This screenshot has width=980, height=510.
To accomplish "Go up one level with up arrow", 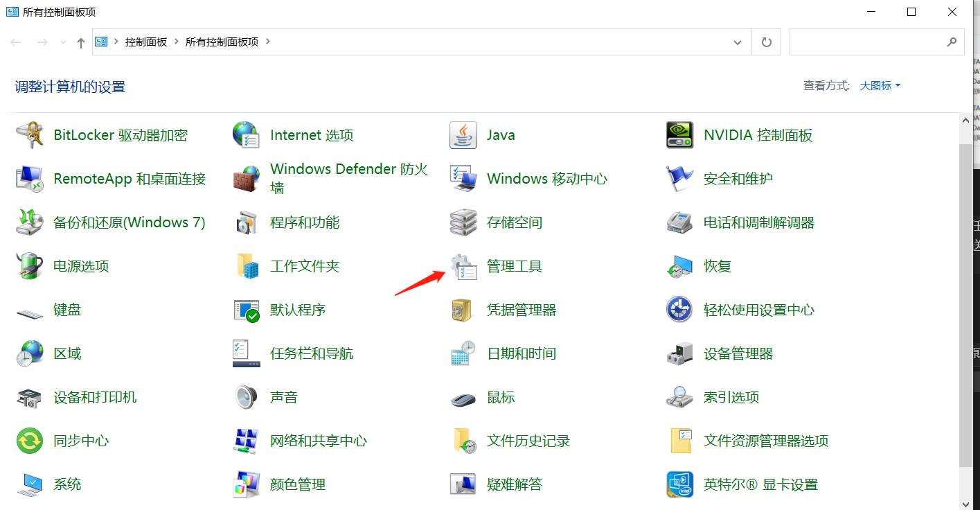I will (x=81, y=42).
